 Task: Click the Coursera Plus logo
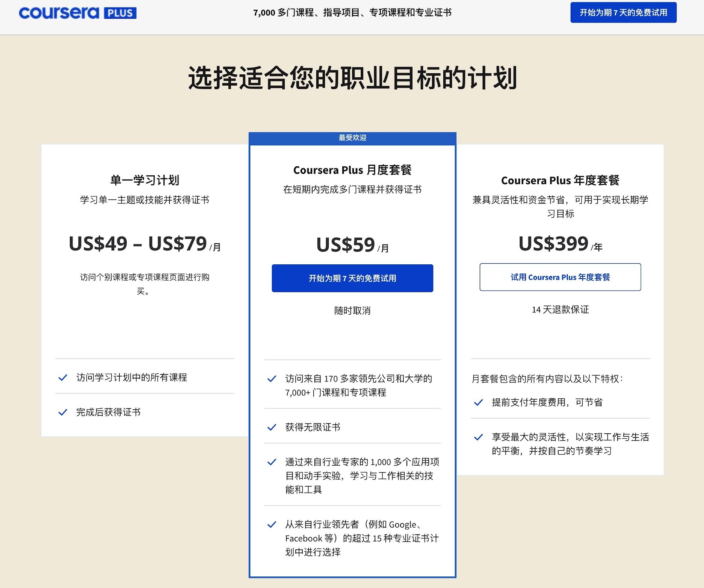78,13
